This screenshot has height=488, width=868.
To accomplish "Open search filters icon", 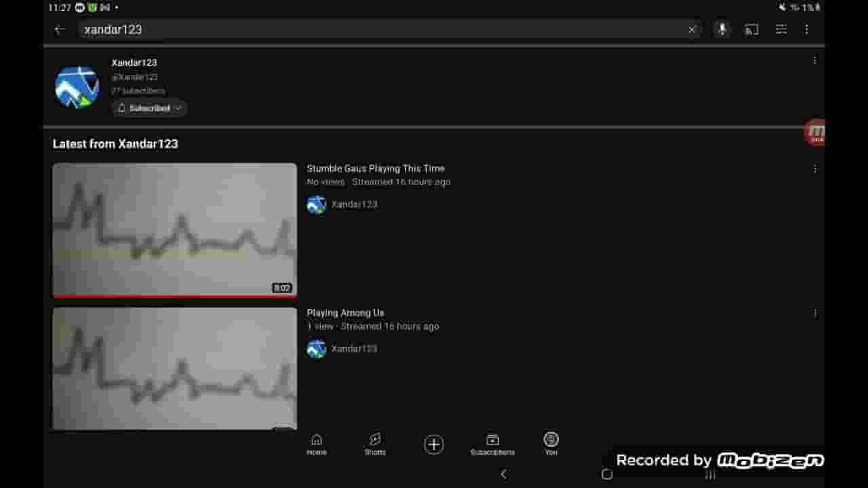I will 781,30.
